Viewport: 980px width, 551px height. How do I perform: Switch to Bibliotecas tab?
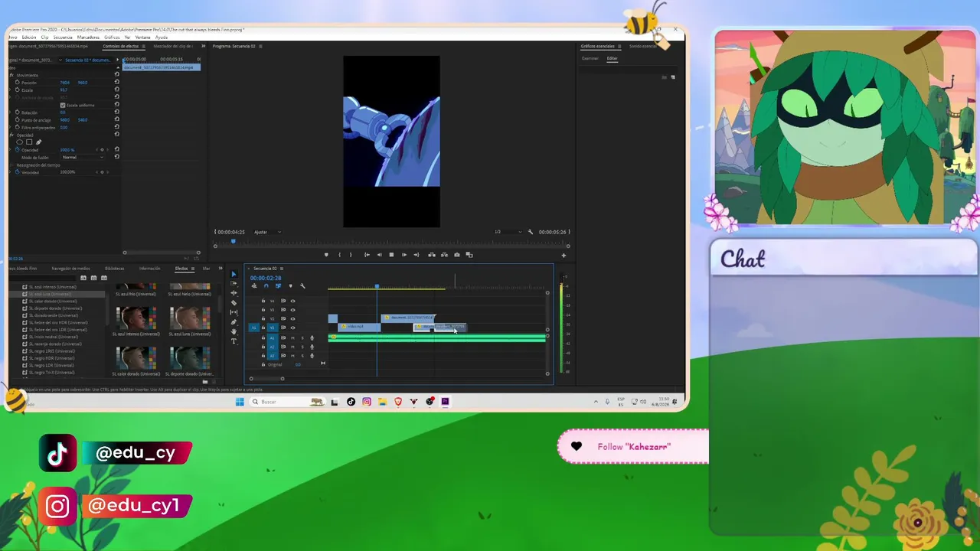coord(115,269)
